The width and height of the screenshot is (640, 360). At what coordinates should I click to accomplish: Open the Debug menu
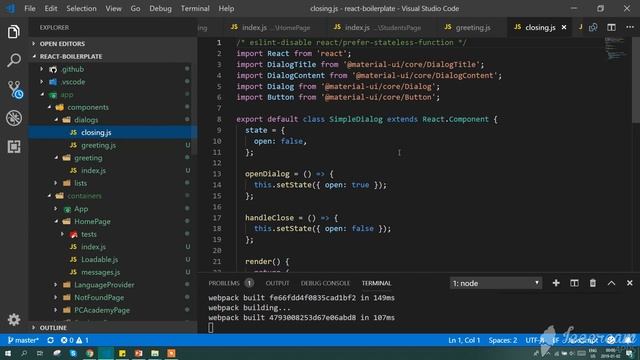point(160,9)
